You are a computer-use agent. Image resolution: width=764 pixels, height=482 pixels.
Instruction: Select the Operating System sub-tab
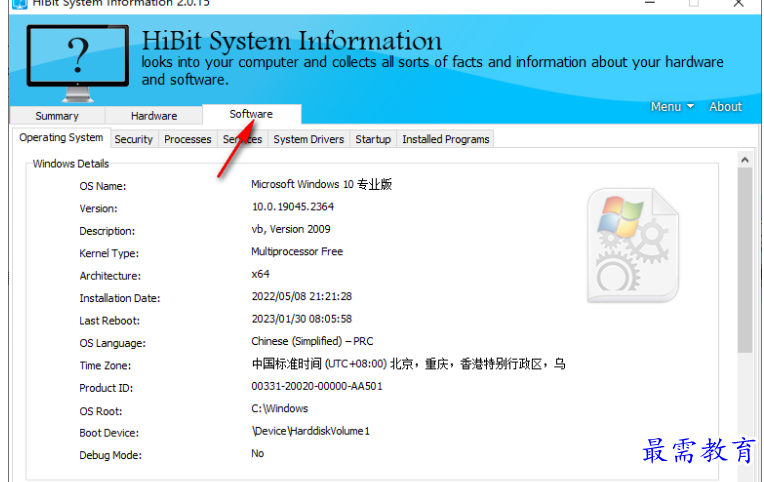61,137
